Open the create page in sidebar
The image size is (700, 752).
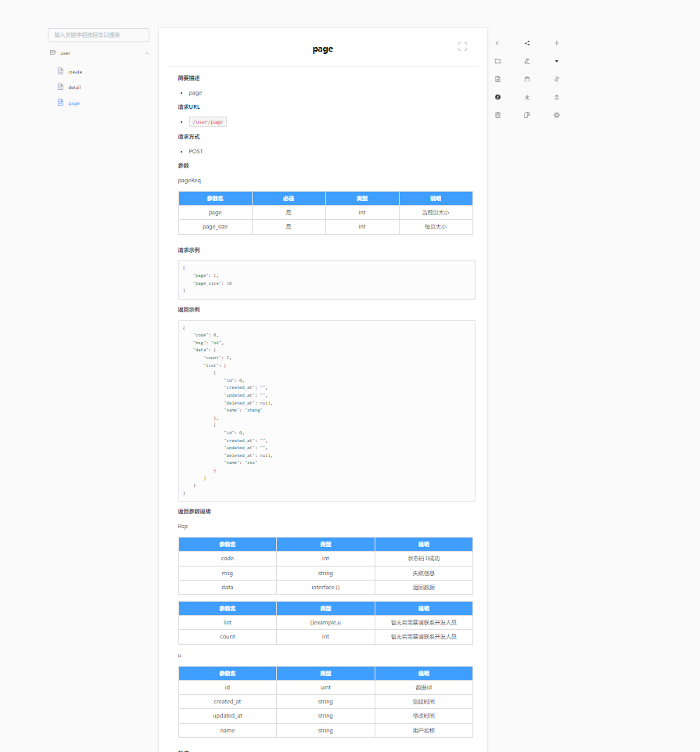pos(75,72)
